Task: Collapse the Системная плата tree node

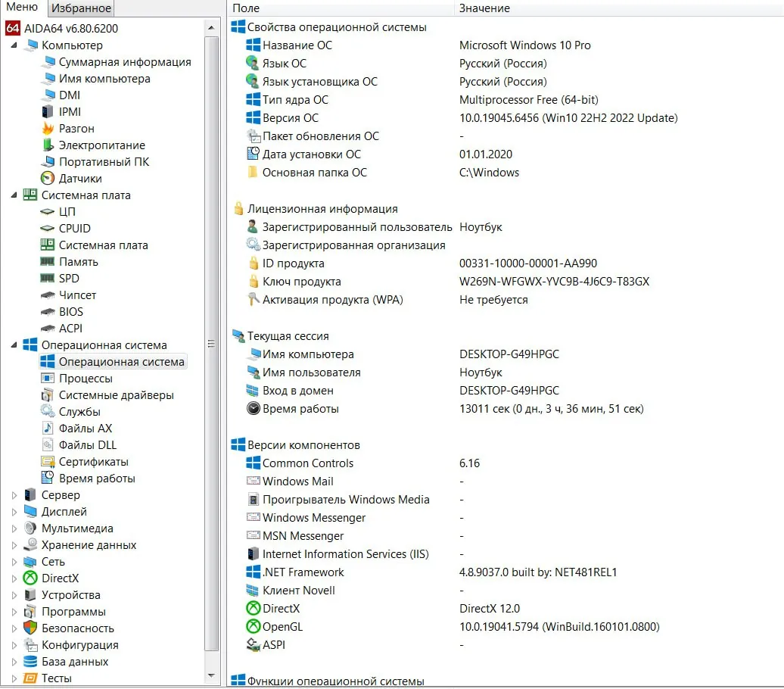Action: click(14, 195)
